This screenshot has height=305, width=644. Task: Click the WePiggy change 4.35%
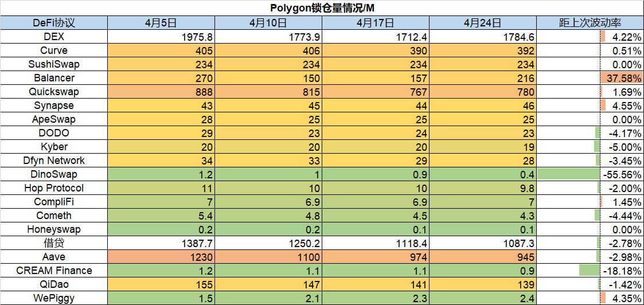pyautogui.click(x=590, y=298)
